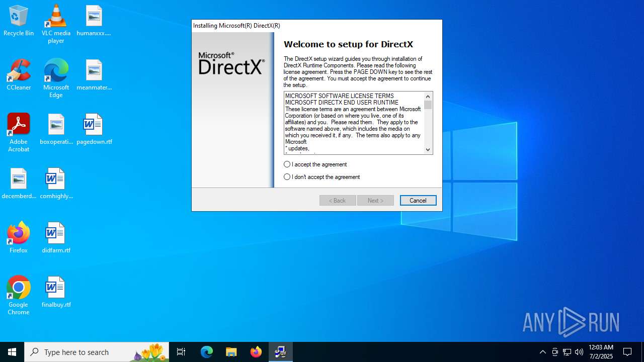The width and height of the screenshot is (644, 362).
Task: Select 'I don't accept the agreement' option
Action: pyautogui.click(x=287, y=177)
